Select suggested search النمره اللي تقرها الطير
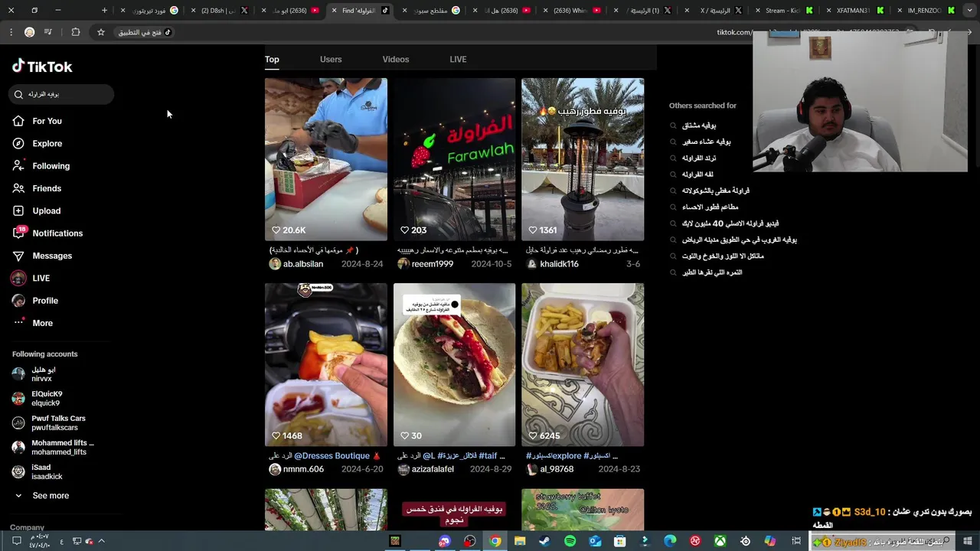 tap(711, 272)
